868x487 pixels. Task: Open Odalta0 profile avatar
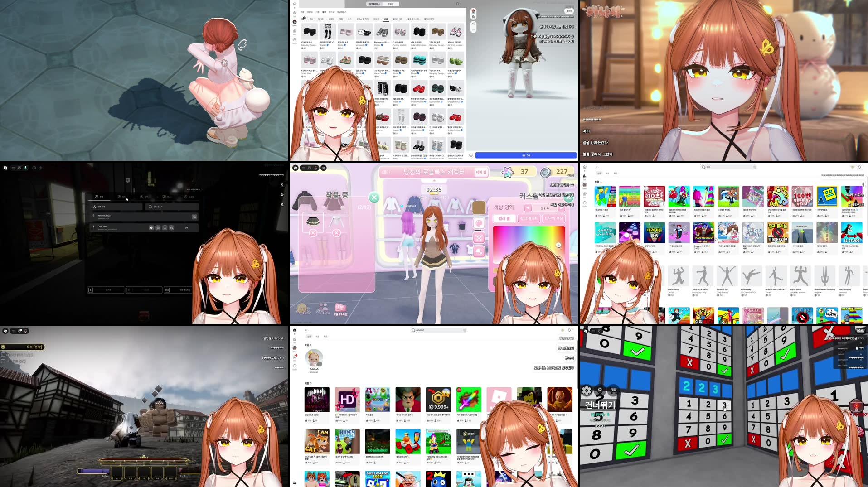[x=314, y=358]
